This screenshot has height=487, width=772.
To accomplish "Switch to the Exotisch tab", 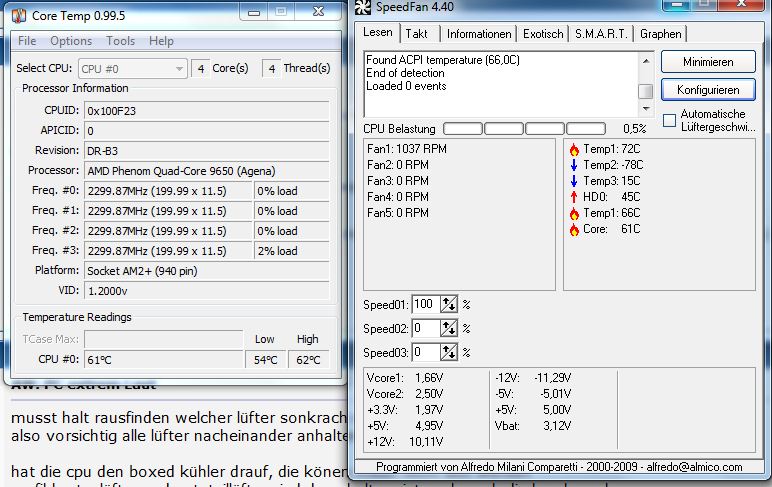I will (x=543, y=34).
